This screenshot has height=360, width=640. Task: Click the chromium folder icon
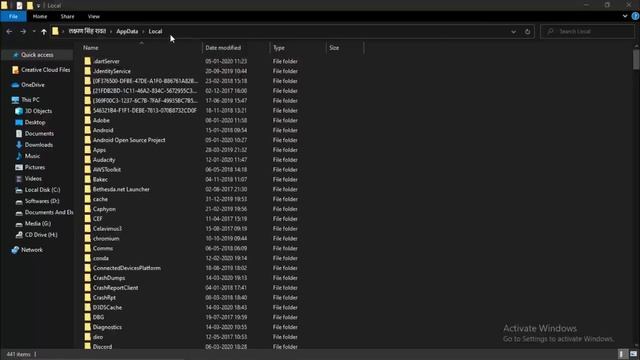(88, 238)
